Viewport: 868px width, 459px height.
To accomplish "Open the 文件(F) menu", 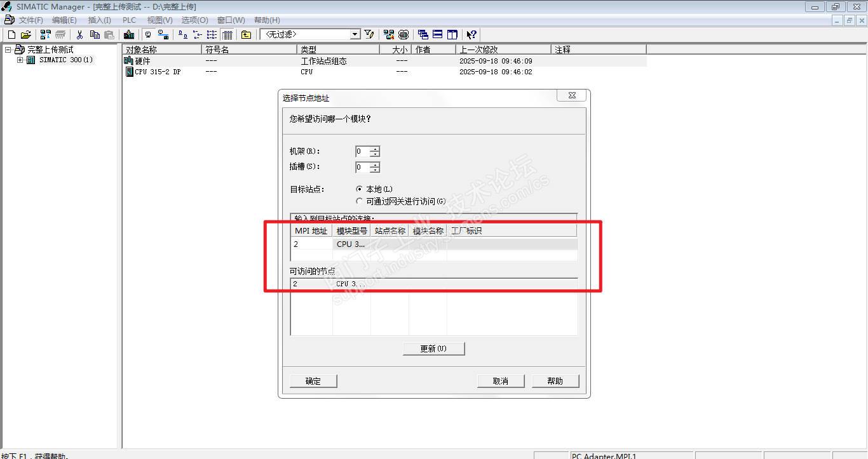I will coord(31,20).
